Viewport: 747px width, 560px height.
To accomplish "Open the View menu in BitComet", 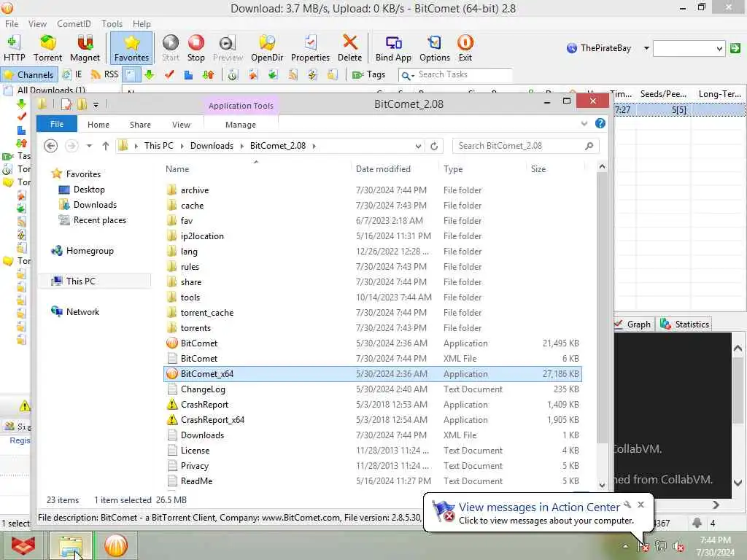I will pos(37,24).
